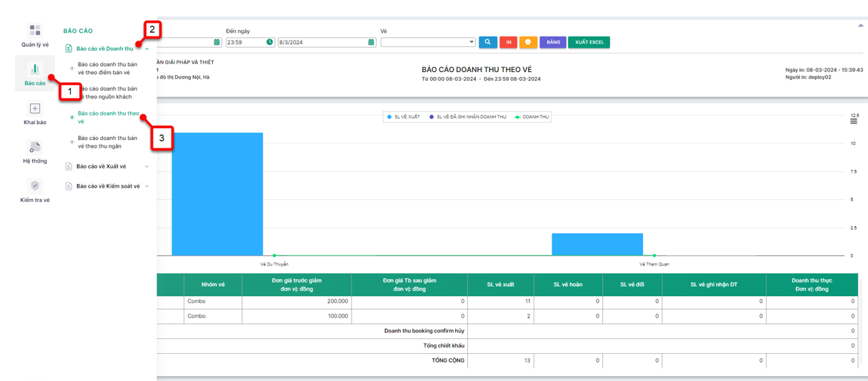Click the orange info icon button
868x381 pixels.
pos(528,42)
